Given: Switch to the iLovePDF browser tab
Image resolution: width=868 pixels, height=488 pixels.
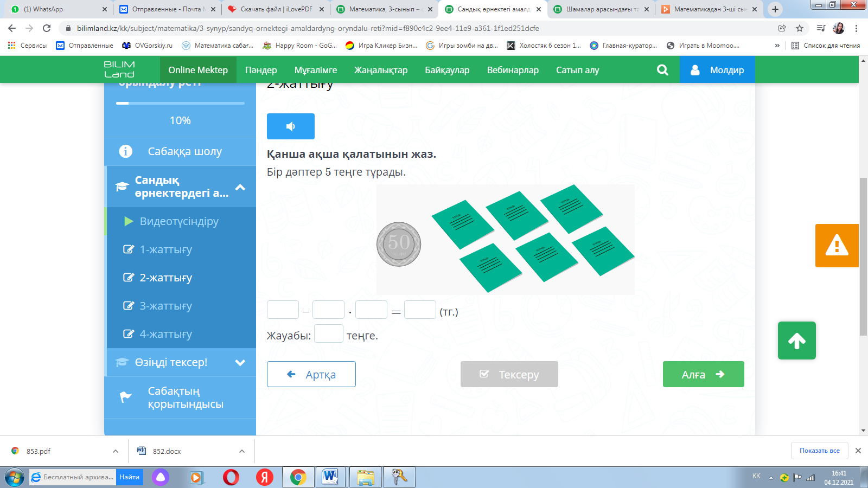Looking at the screenshot, I should (276, 9).
